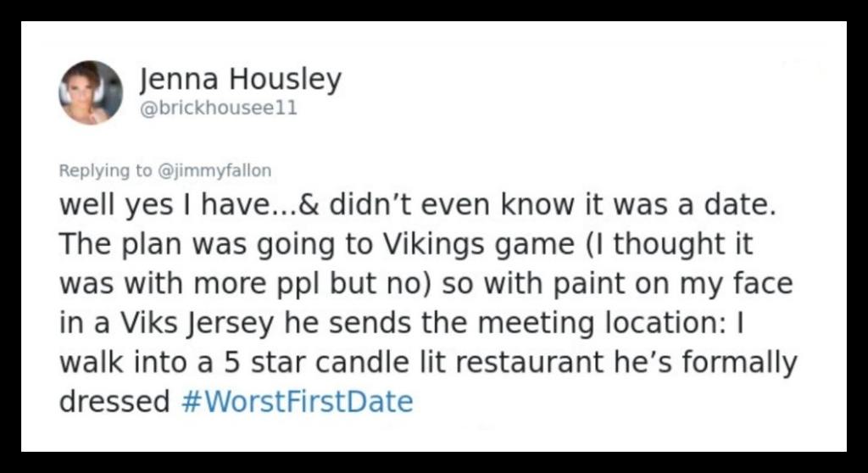
Task: Click the Jenna Housley display name
Action: click(240, 80)
